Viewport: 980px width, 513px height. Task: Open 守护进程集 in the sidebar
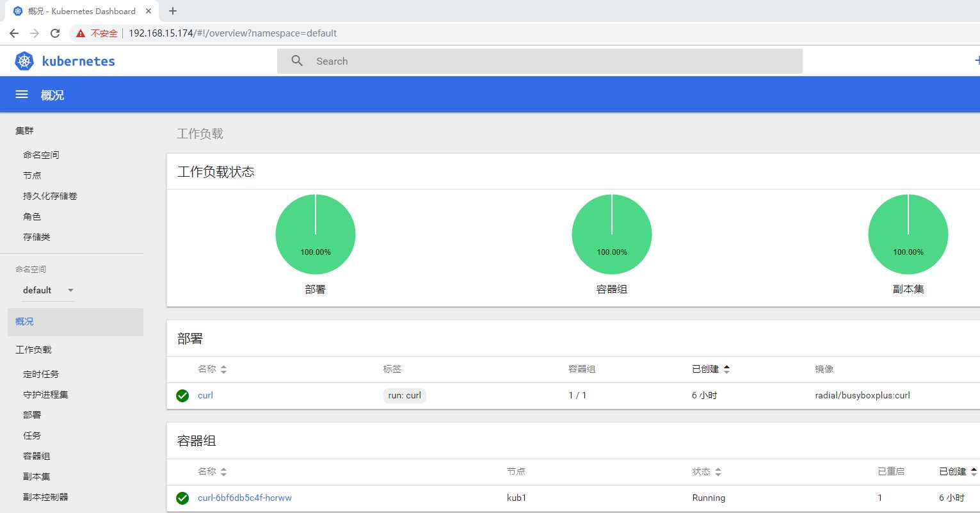click(45, 395)
